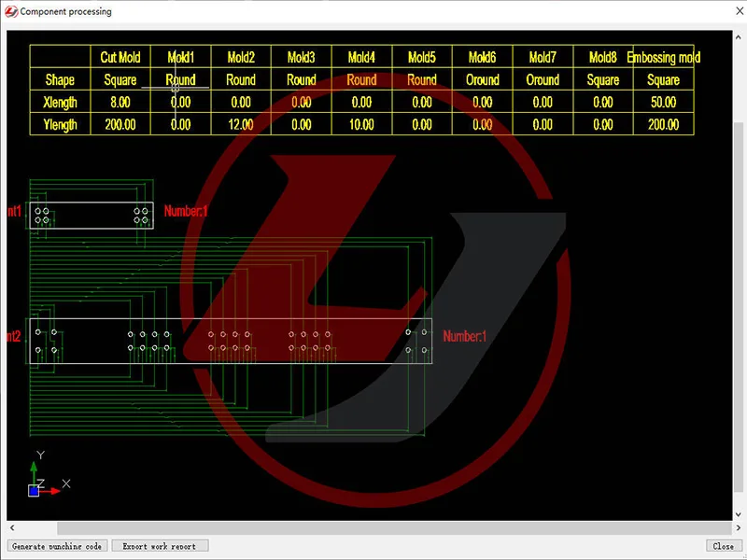Click the vertical scrollbar track
The image size is (747, 560).
click(x=739, y=280)
